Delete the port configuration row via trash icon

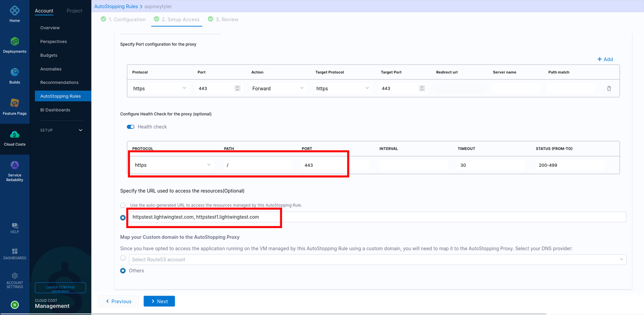click(x=609, y=88)
